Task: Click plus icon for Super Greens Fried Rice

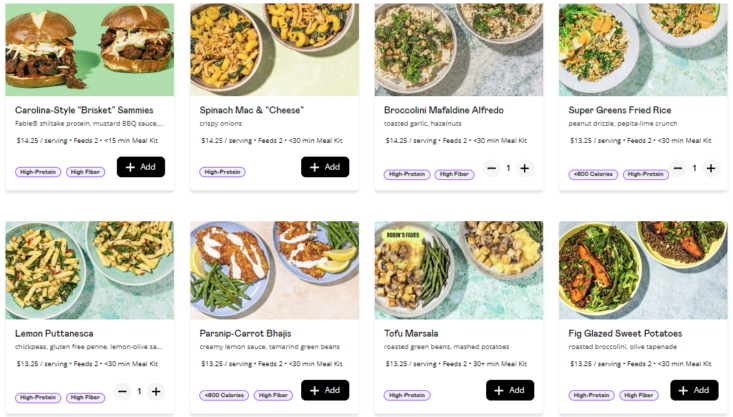Action: point(711,168)
